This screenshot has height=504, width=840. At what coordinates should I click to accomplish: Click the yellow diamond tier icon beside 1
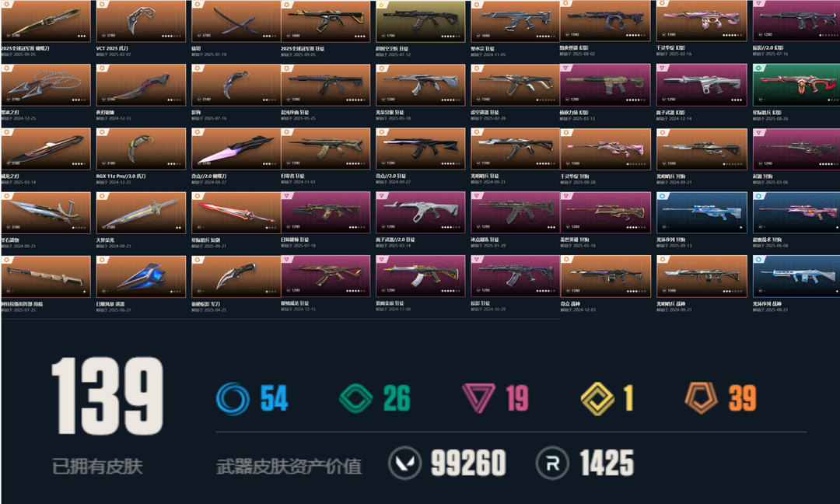(597, 398)
